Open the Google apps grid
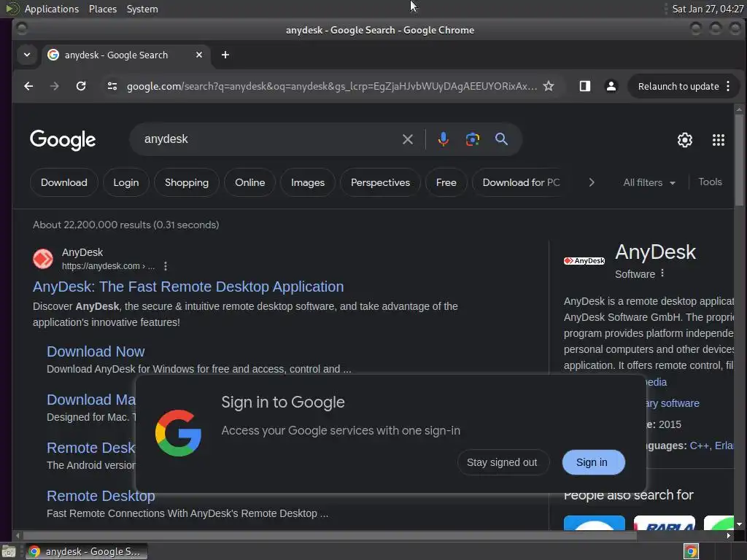Viewport: 747px width, 560px height. [719, 140]
